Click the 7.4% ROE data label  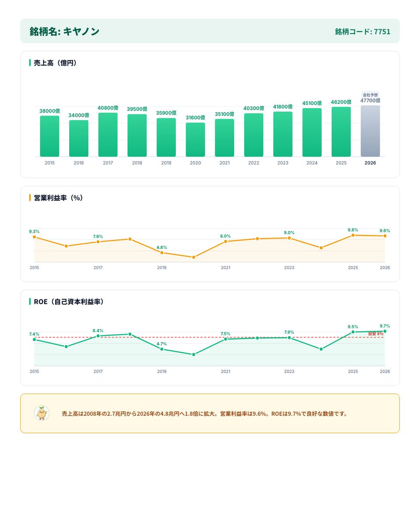[x=34, y=334]
